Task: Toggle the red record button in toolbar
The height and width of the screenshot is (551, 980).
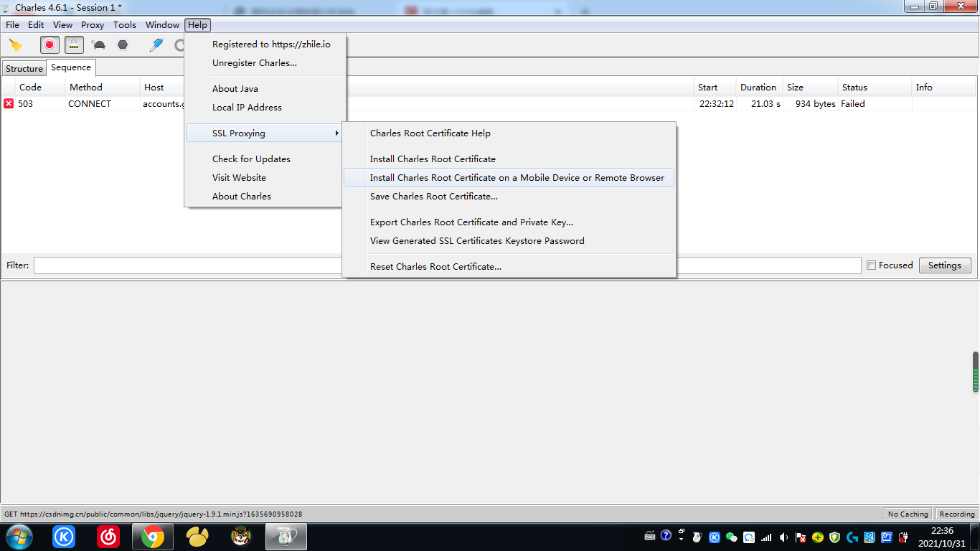Action: tap(50, 45)
